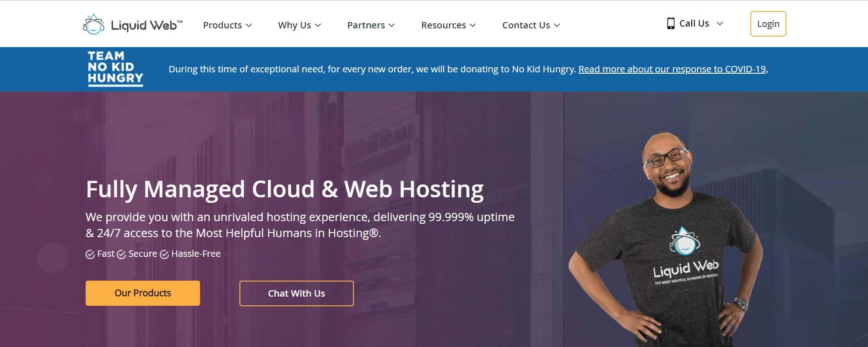Click the Our Products button
Viewport: 868px width, 347px height.
point(143,293)
